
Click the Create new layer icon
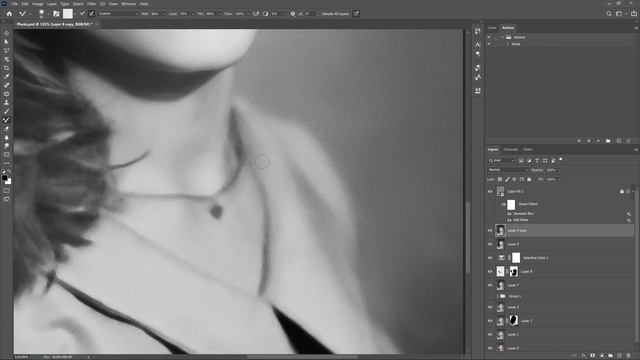click(x=620, y=356)
